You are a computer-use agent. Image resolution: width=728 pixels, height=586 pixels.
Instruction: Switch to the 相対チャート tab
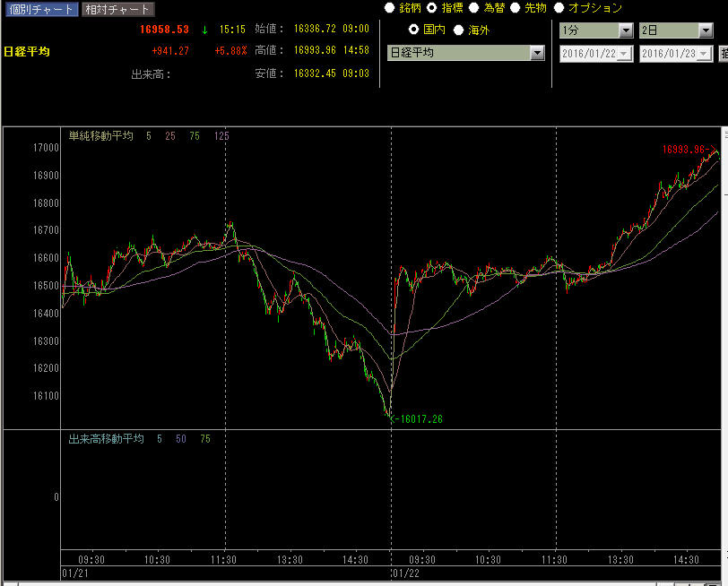pyautogui.click(x=117, y=9)
